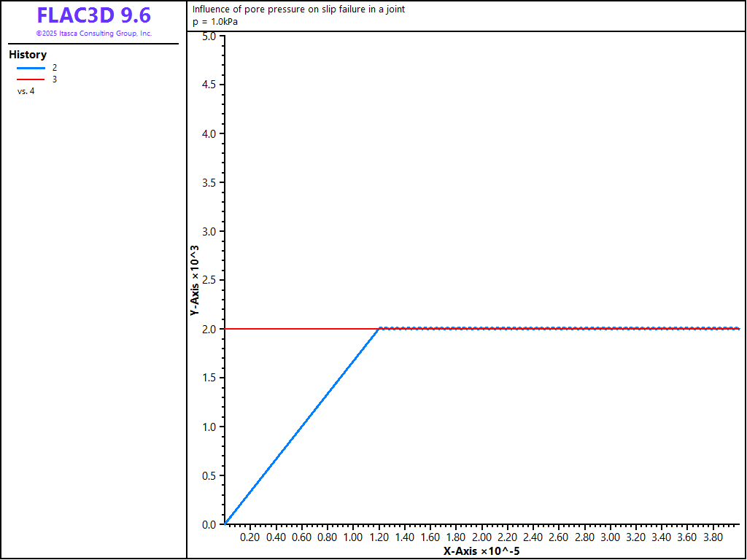Click the blue line swatch for history 2
This screenshot has width=747, height=560.
tap(31, 68)
